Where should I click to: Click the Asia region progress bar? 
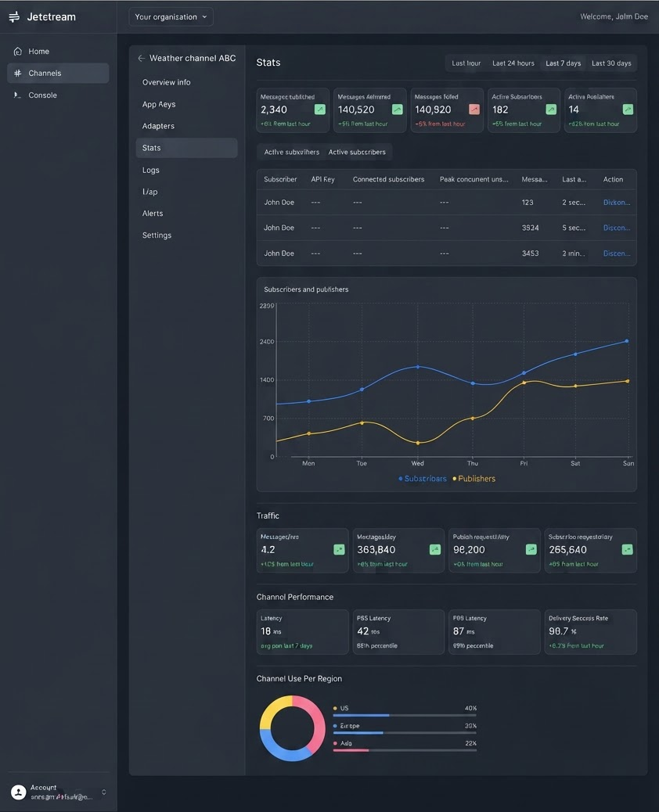[405, 750]
